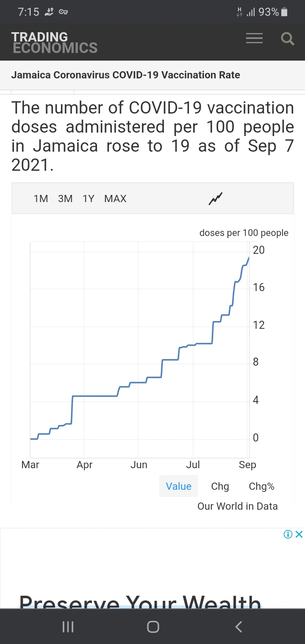Open the Our World in Data source
This screenshot has height=644, width=305.
tap(237, 506)
